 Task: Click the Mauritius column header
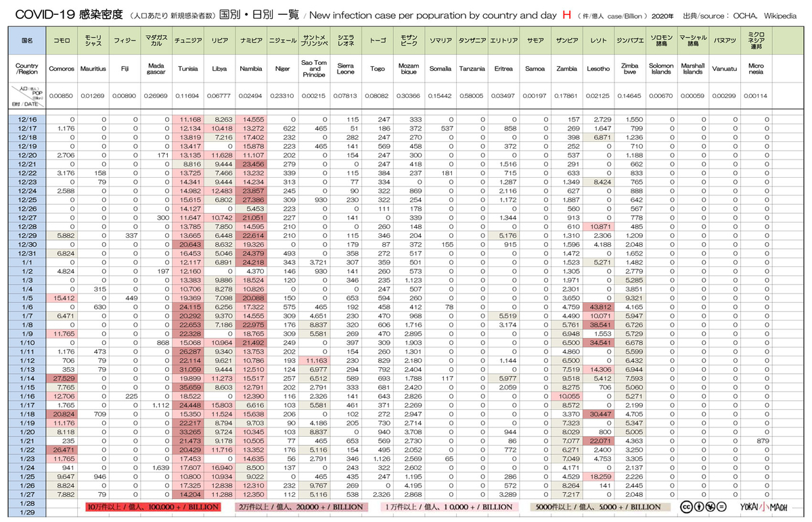93,69
